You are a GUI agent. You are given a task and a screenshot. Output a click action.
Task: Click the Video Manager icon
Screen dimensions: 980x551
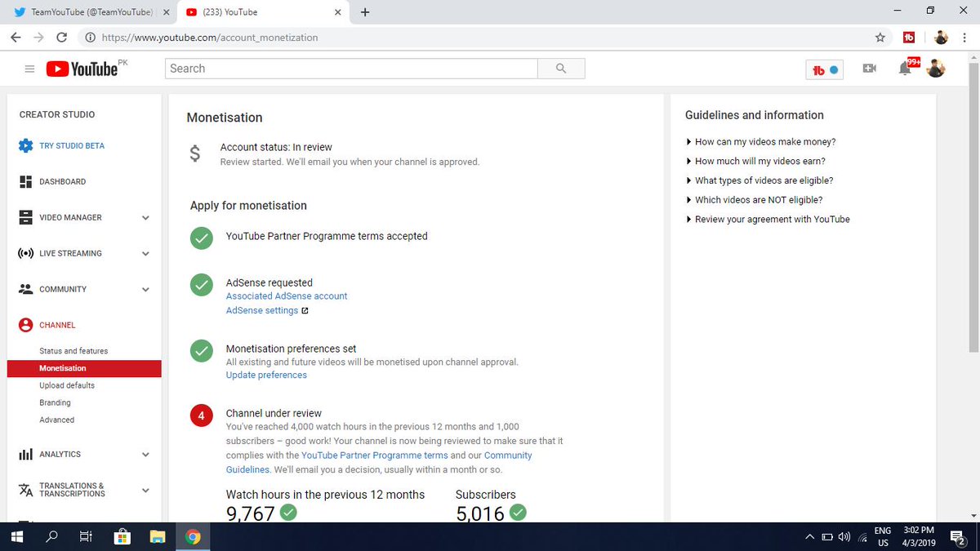(x=25, y=217)
